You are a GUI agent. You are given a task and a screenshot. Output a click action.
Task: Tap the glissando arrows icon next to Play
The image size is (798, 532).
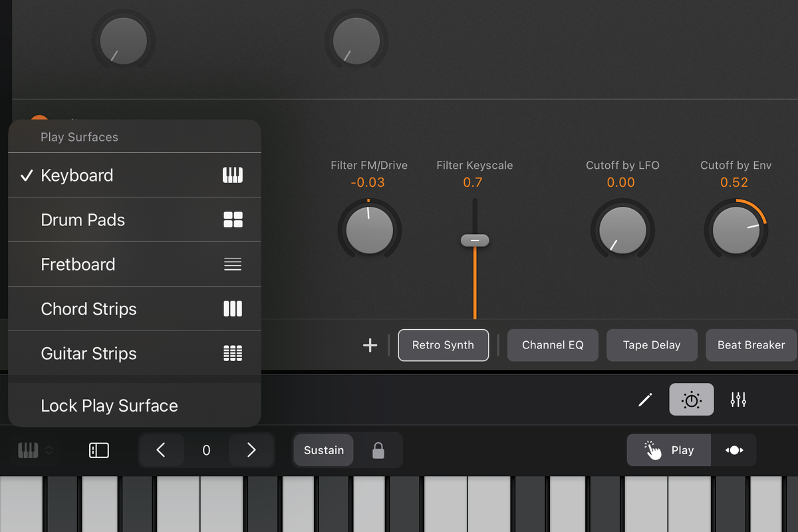click(x=733, y=450)
